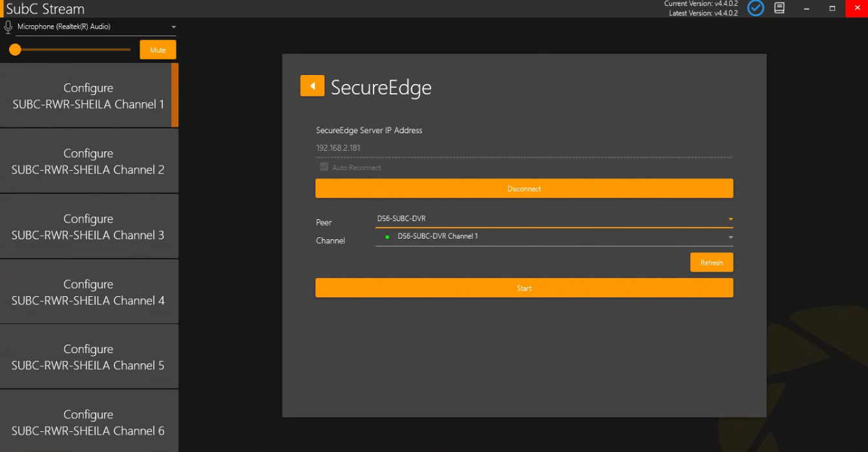The width and height of the screenshot is (868, 452).
Task: Open the Channel dropdown
Action: pos(555,237)
